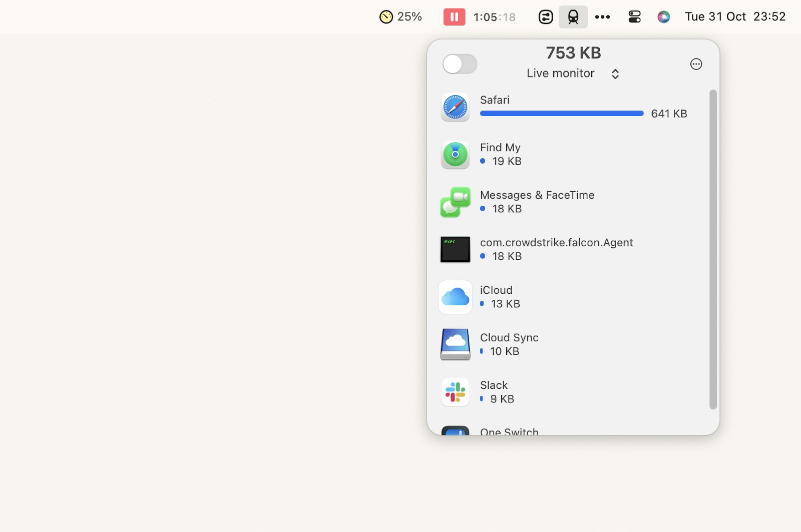Image resolution: width=801 pixels, height=532 pixels.
Task: Open the train menu bar icon
Action: pyautogui.click(x=573, y=17)
